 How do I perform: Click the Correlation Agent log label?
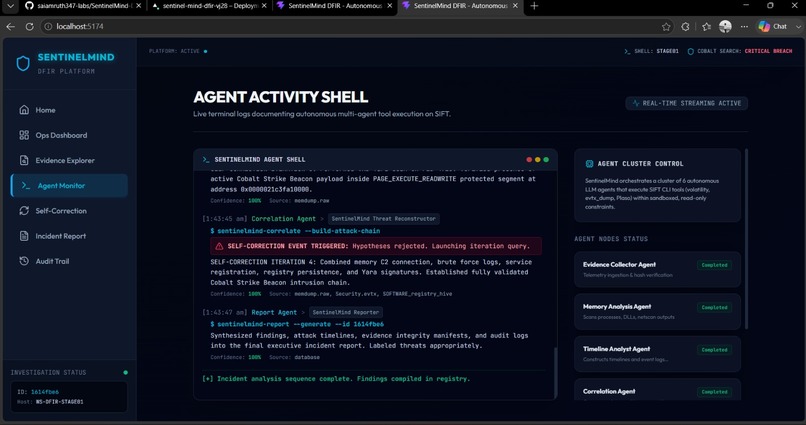(x=283, y=219)
